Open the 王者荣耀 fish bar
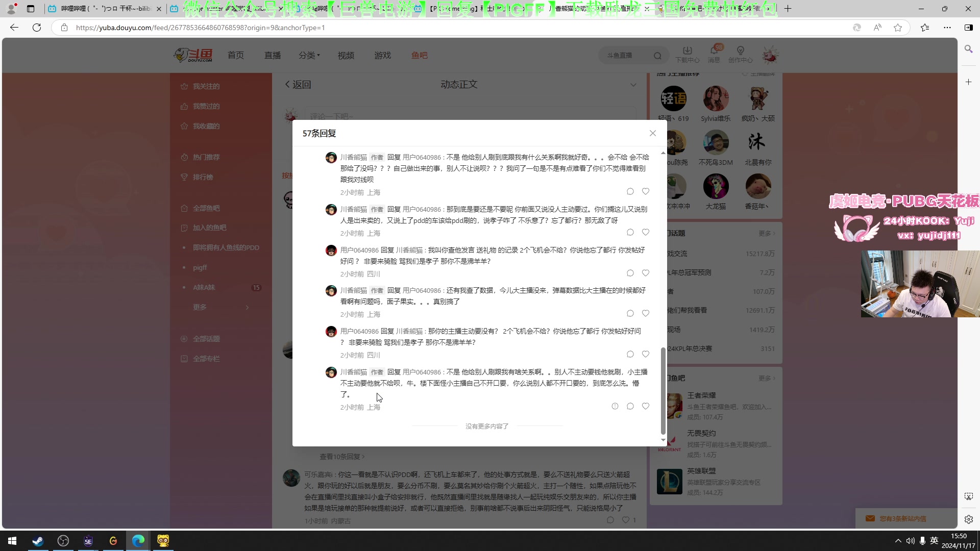 coord(715,406)
